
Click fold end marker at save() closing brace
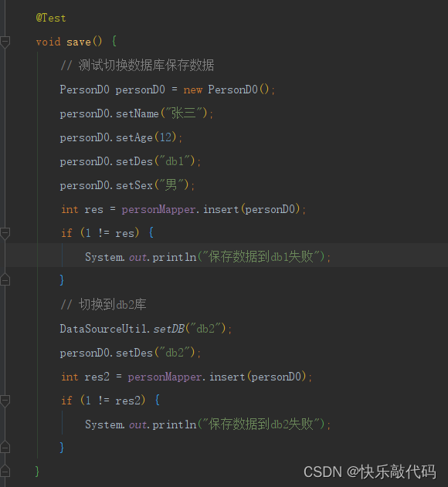[x=5, y=470]
